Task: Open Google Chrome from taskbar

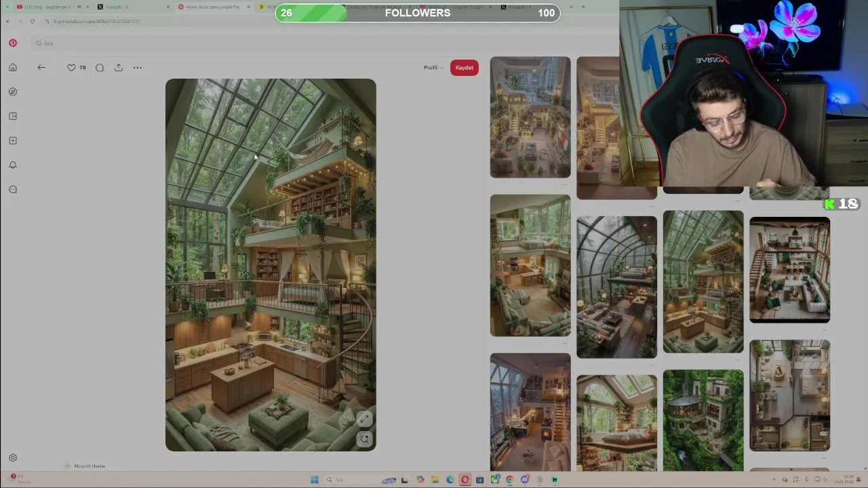Action: (x=509, y=479)
